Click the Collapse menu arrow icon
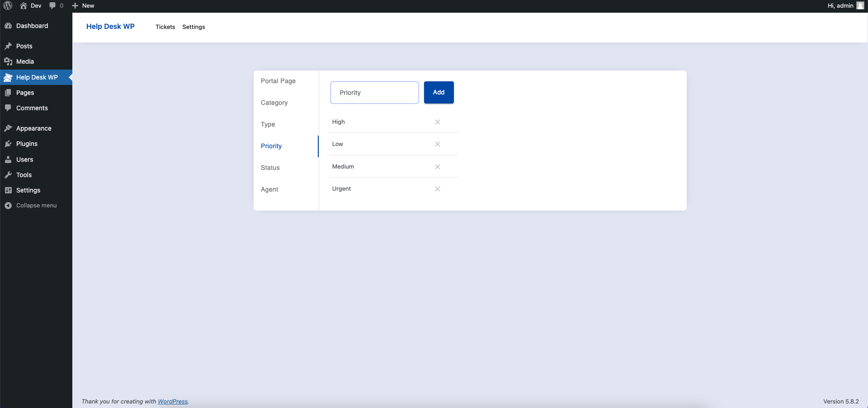This screenshot has width=868, height=408. 8,206
